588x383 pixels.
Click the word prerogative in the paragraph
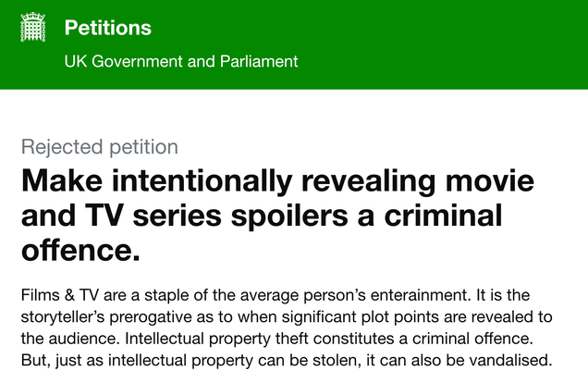[x=151, y=317]
